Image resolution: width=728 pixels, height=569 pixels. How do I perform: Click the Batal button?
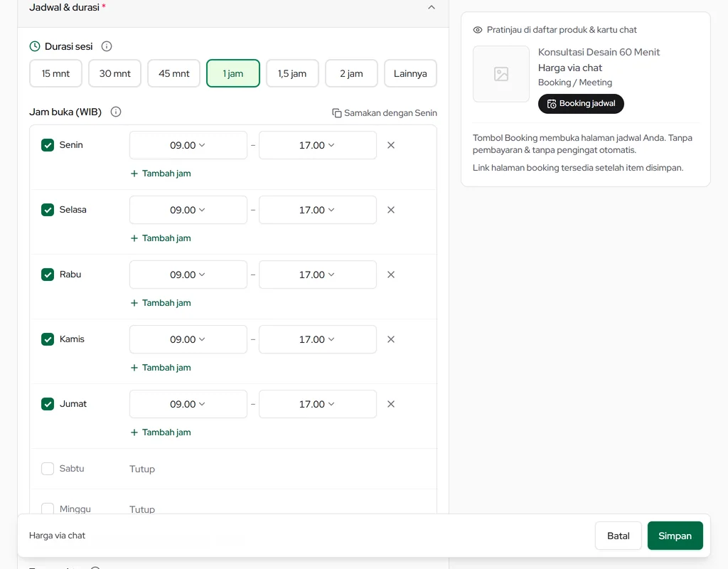[619, 536]
